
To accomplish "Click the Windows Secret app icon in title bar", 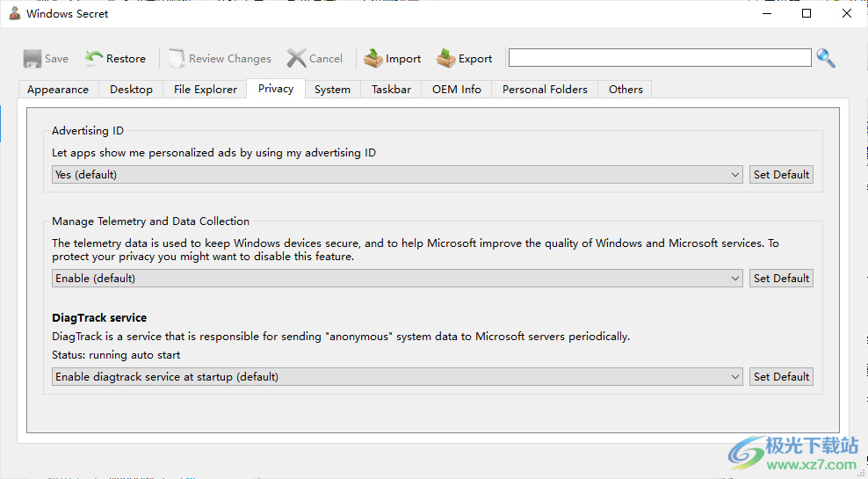I will click(15, 14).
